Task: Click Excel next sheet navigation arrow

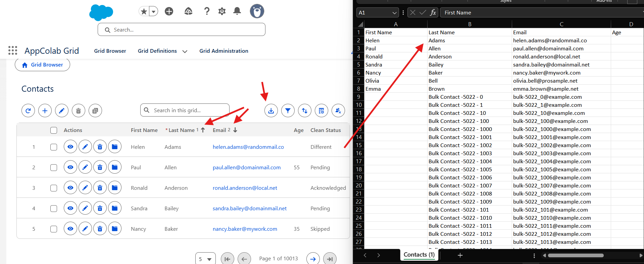Action: (x=379, y=256)
